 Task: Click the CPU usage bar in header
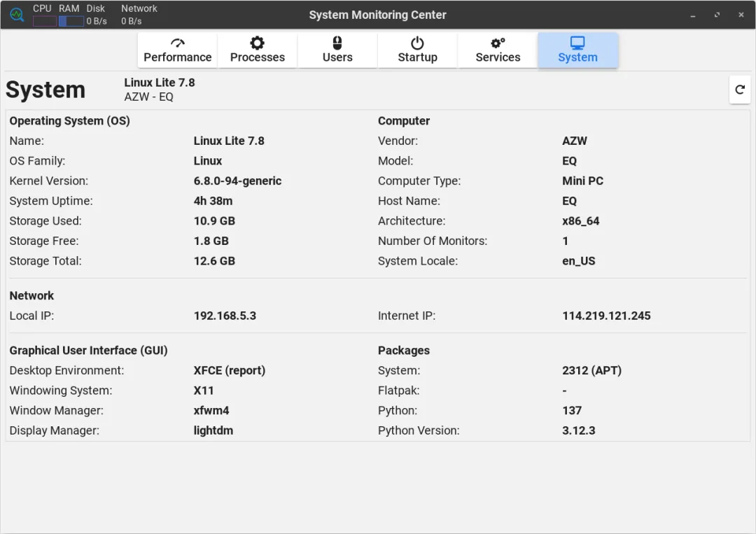pyautogui.click(x=44, y=21)
